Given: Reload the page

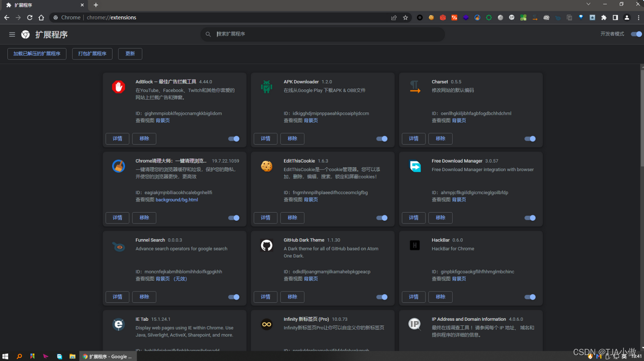Looking at the screenshot, I should 30,18.
